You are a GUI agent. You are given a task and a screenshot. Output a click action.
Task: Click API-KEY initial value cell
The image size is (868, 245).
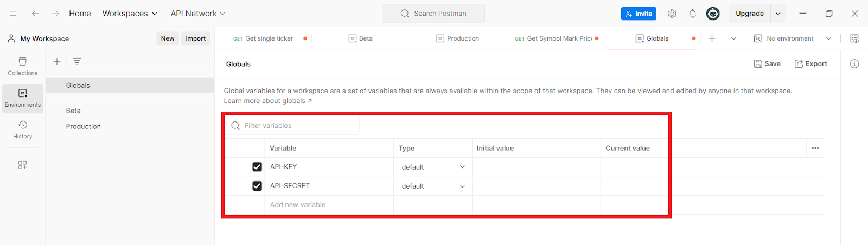click(x=536, y=167)
